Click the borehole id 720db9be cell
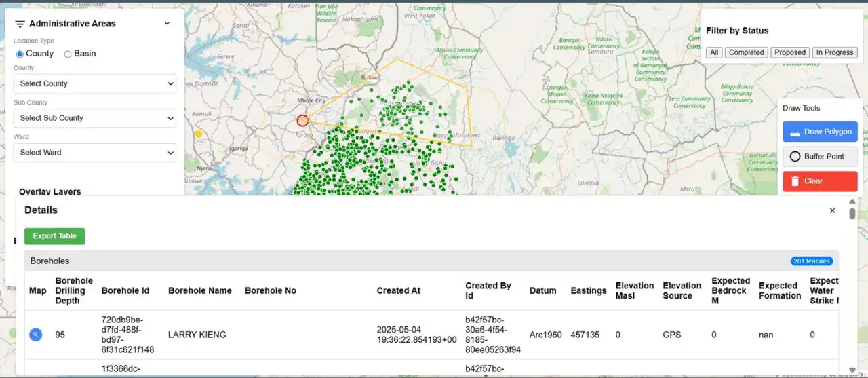Screen dimensions: 868x378 [127, 335]
